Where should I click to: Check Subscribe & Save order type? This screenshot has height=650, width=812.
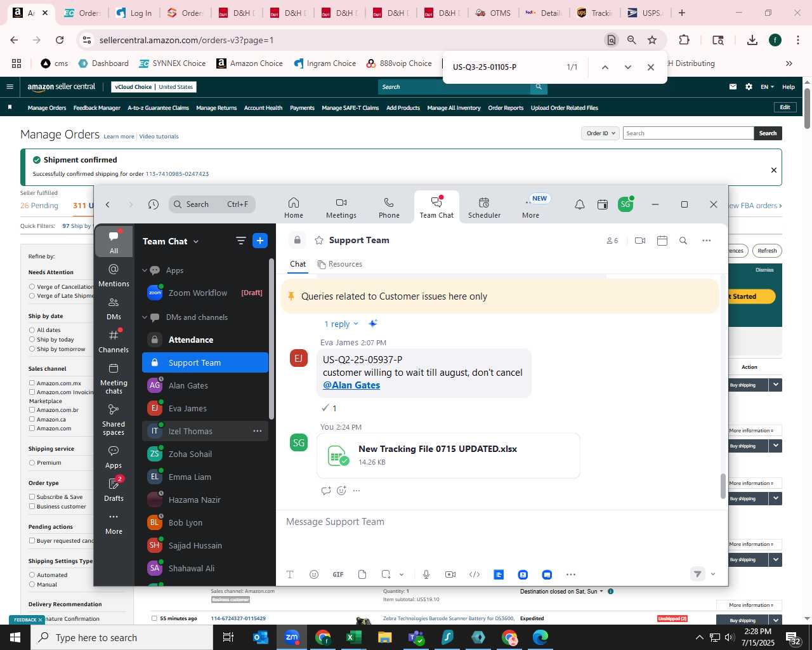[32, 497]
